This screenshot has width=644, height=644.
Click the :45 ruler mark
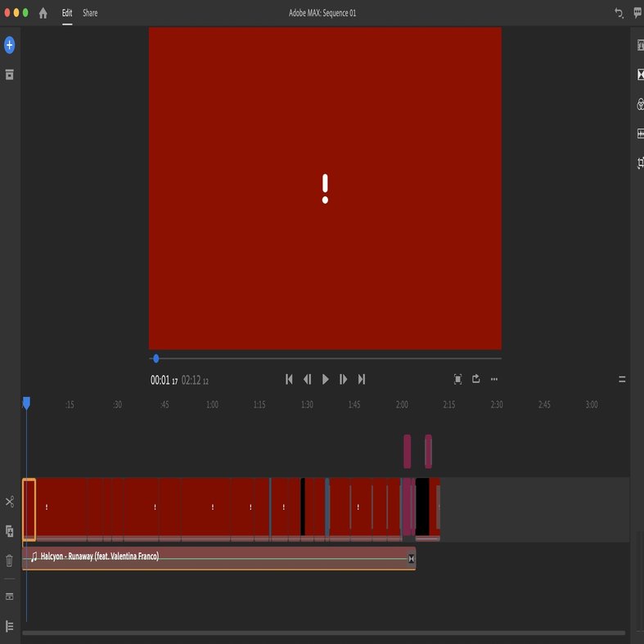click(x=164, y=405)
